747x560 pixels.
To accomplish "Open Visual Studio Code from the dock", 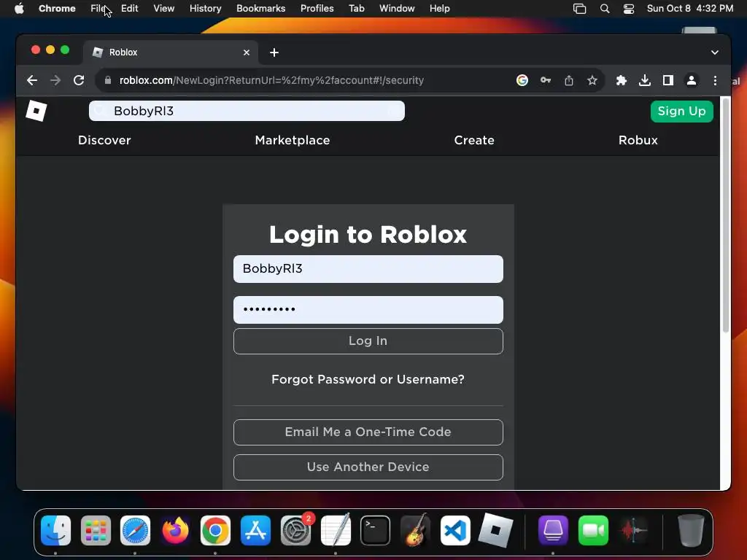I will [x=455, y=531].
